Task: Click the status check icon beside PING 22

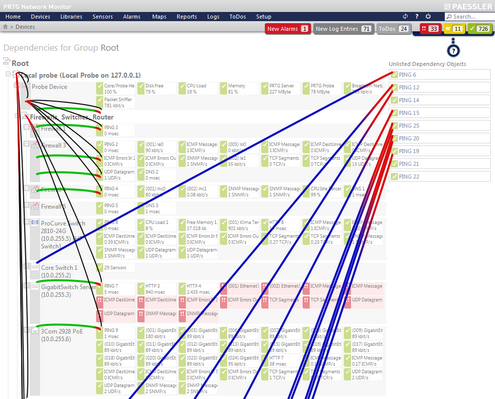Action: pos(394,176)
